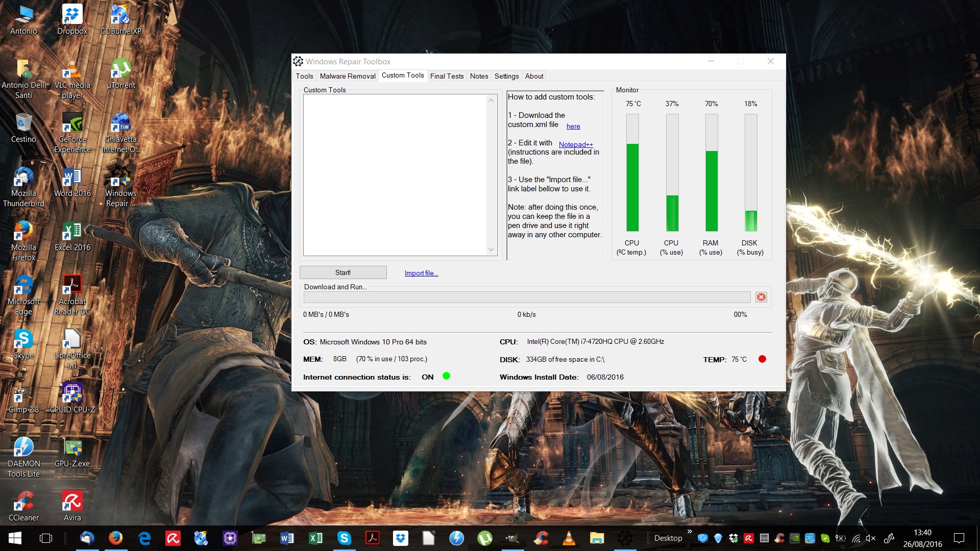Image resolution: width=980 pixels, height=551 pixels.
Task: Switch to the Tools tab
Action: 304,76
